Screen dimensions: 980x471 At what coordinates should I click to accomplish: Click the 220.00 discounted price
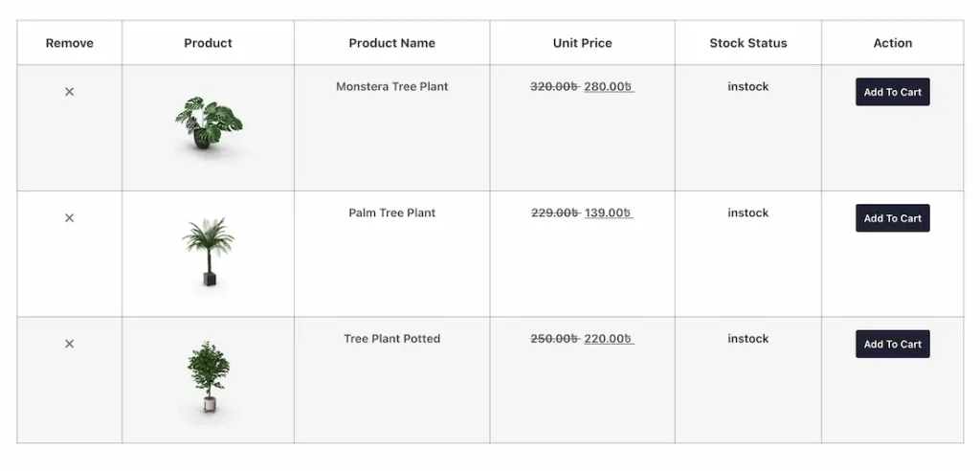pos(609,338)
